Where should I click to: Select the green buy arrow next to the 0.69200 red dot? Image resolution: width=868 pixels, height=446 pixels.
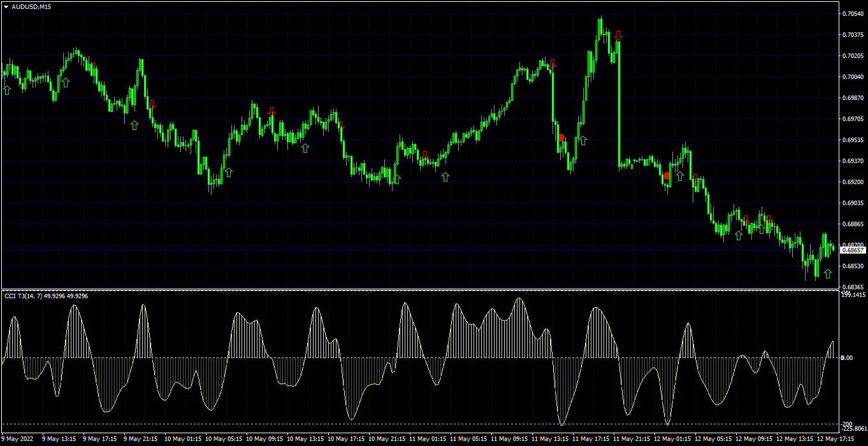click(x=680, y=176)
